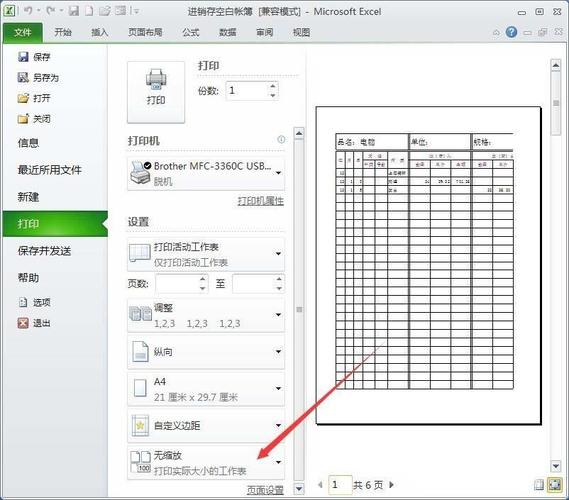
Task: Open 选项 in the file sidebar
Action: click(x=34, y=302)
